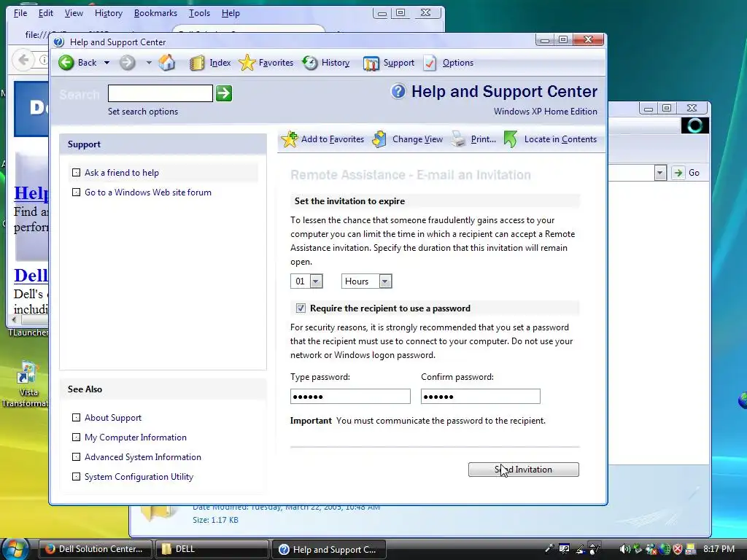
Task: Open Set search options link
Action: 142,112
